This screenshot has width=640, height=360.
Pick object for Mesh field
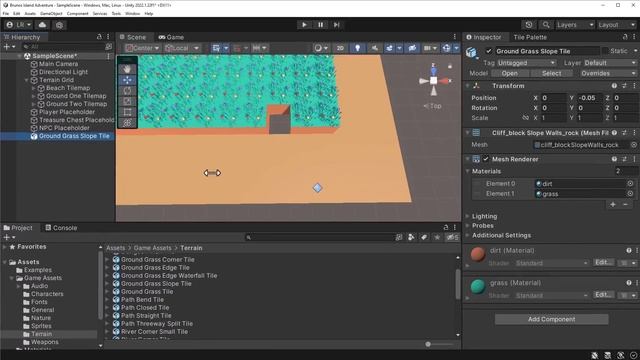(633, 145)
